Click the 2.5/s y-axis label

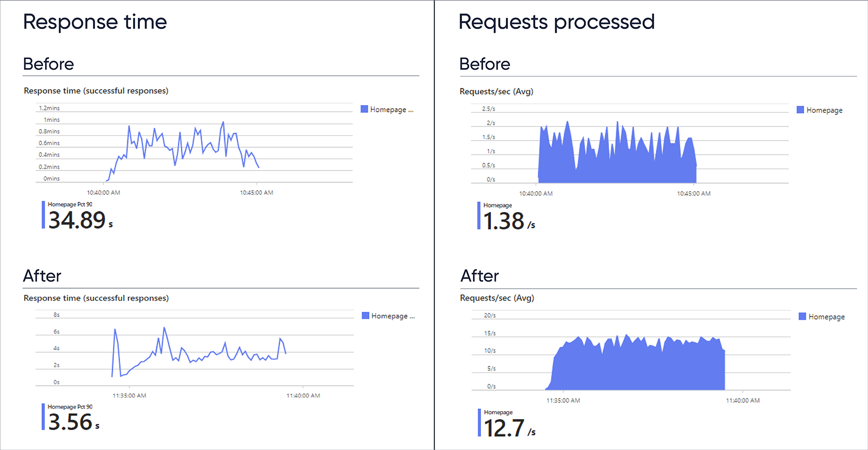[488, 109]
